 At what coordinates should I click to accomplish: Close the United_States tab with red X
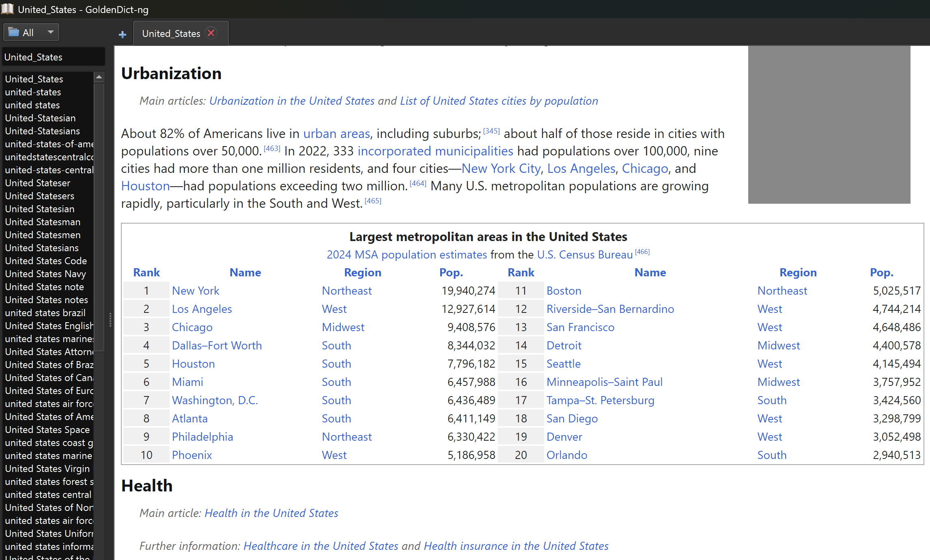(x=211, y=33)
